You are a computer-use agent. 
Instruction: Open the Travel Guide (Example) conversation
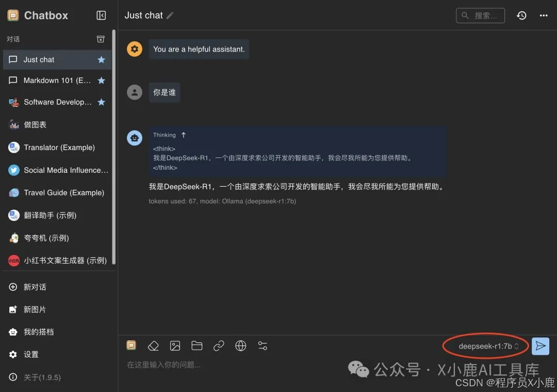[57, 192]
